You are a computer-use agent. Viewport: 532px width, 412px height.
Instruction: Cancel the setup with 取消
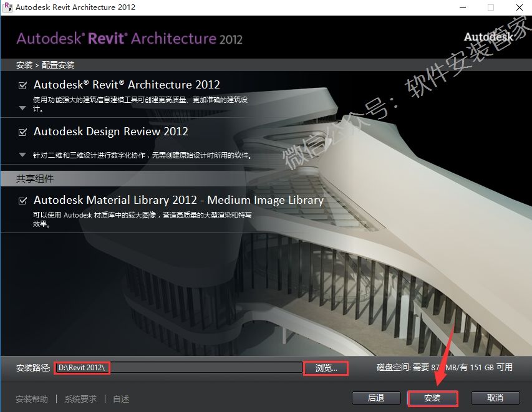click(x=495, y=398)
